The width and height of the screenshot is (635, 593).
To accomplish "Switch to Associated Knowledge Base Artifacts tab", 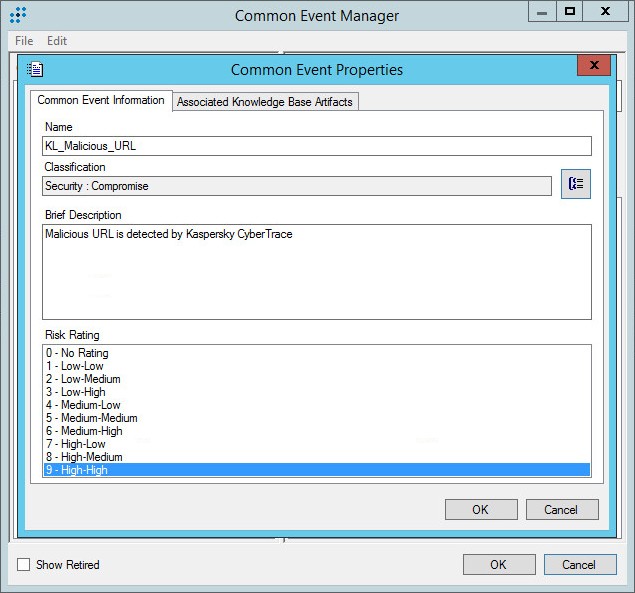I will click(264, 102).
